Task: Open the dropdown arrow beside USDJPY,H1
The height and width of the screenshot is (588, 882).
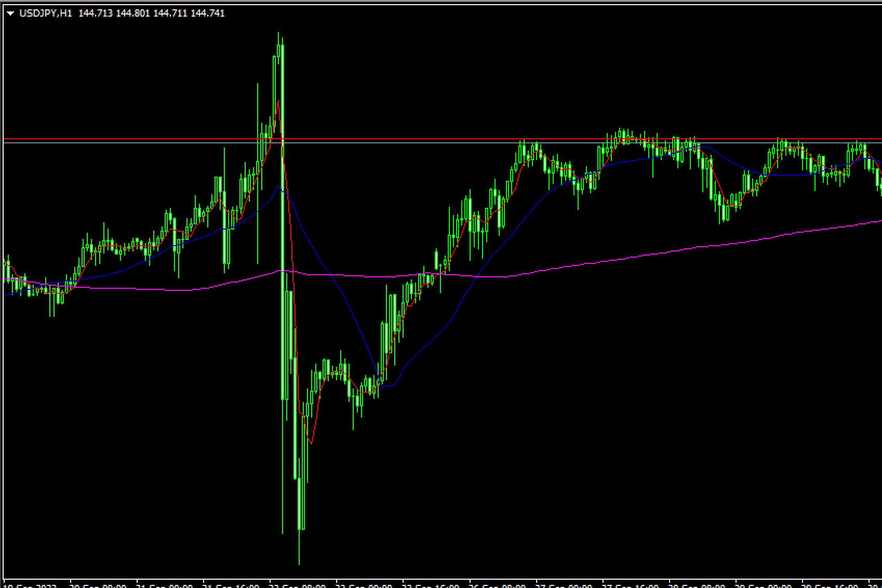Action: 10,14
